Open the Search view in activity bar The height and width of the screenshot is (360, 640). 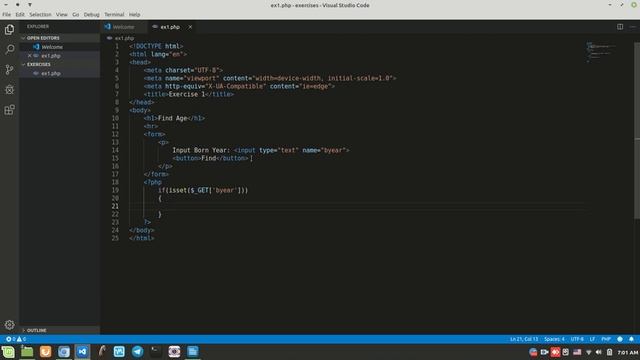tap(9, 49)
